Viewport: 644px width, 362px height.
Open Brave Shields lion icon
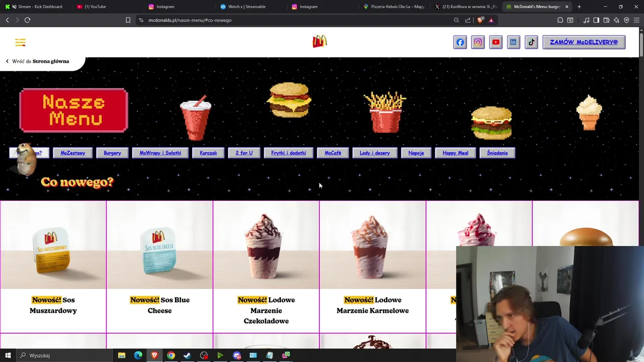point(480,20)
